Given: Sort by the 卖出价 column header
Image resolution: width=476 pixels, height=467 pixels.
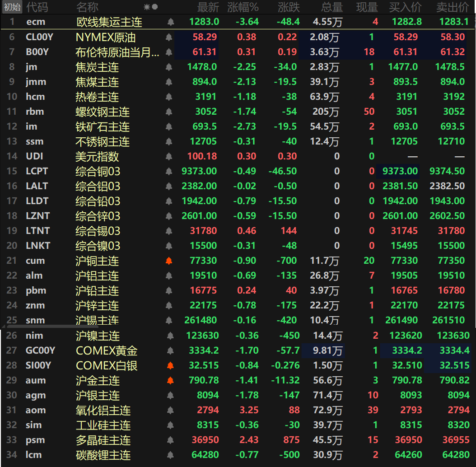Looking at the screenshot, I should (453, 7).
